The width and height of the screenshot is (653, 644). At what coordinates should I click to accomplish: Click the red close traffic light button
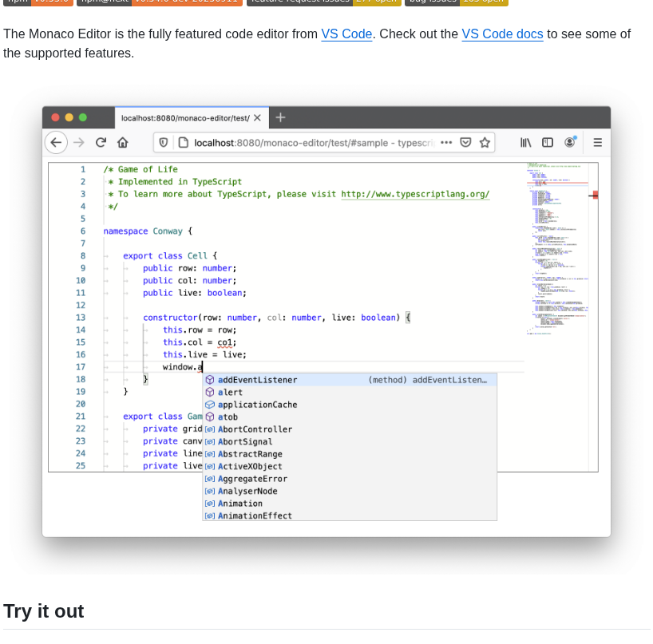tap(55, 117)
